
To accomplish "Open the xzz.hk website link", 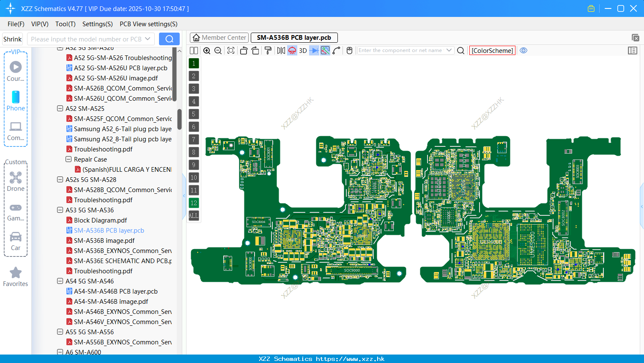I will pyautogui.click(x=350, y=359).
